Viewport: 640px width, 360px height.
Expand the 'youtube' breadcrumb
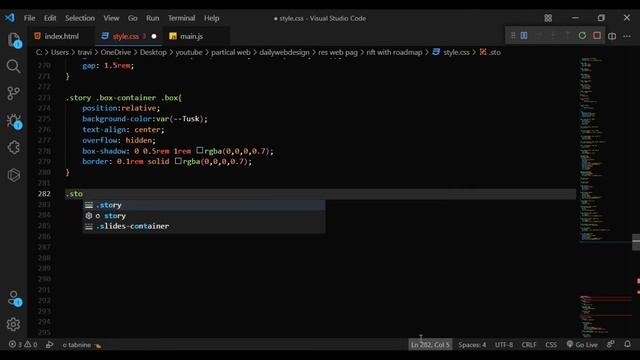(189, 52)
